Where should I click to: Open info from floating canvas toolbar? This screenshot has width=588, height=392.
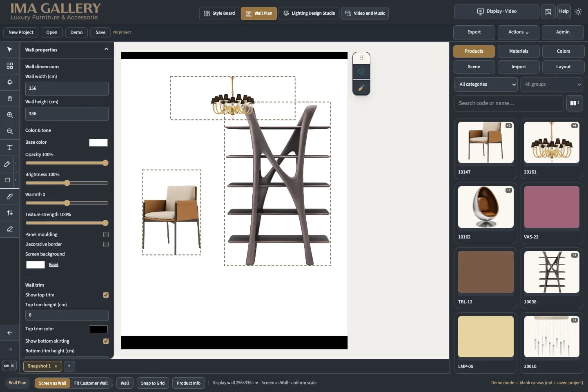click(x=361, y=71)
